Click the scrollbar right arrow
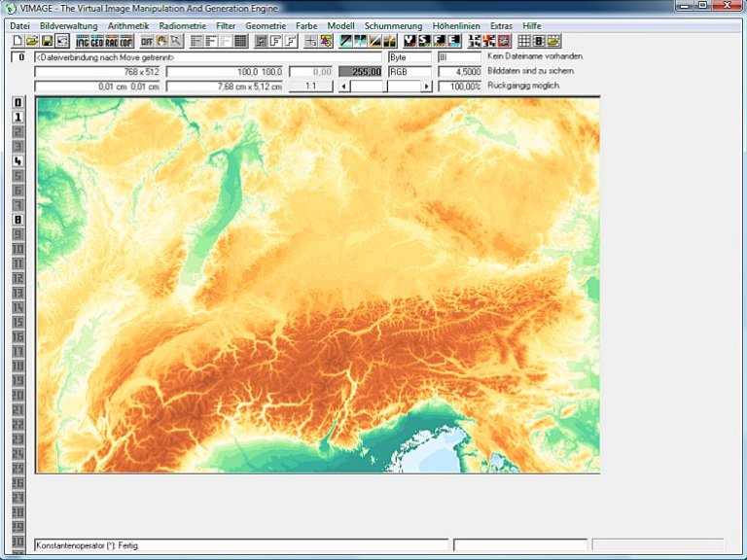Image resolution: width=747 pixels, height=560 pixels. (425, 87)
